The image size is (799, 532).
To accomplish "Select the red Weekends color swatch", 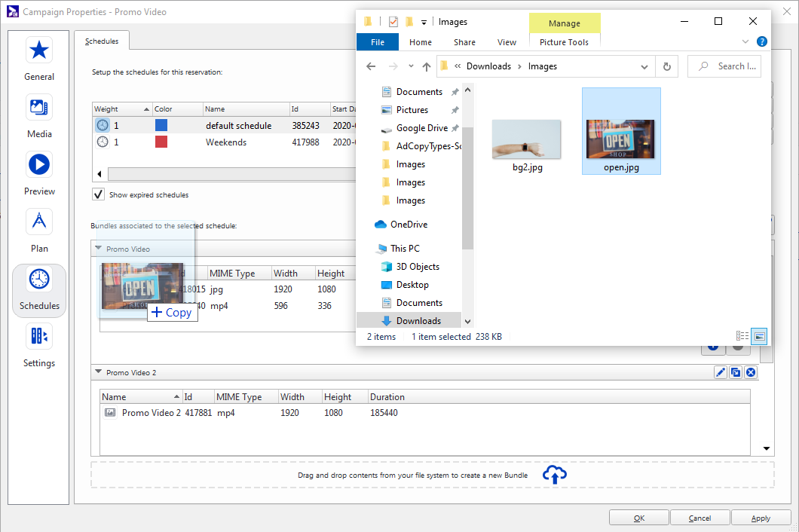I will (161, 142).
